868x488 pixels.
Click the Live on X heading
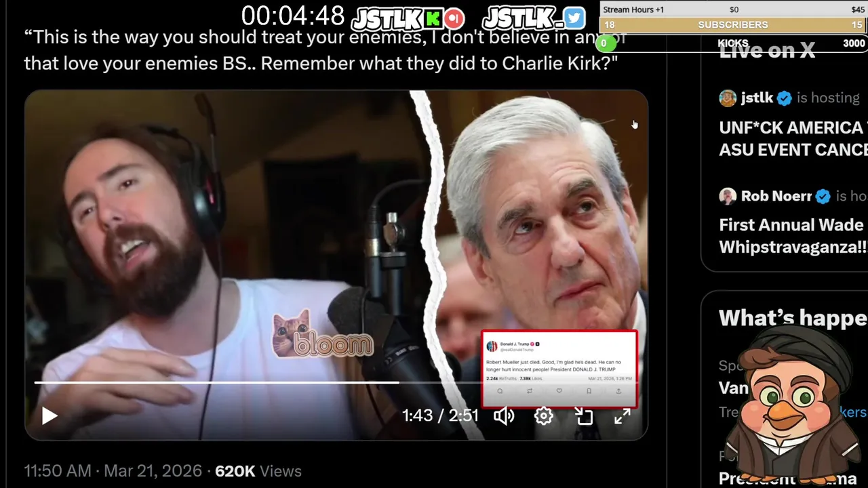click(x=767, y=51)
